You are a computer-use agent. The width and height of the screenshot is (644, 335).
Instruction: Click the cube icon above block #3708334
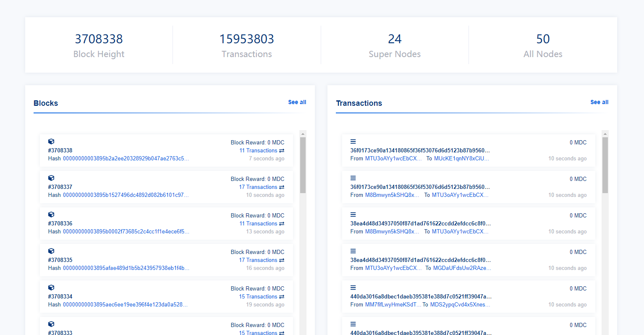(x=51, y=288)
